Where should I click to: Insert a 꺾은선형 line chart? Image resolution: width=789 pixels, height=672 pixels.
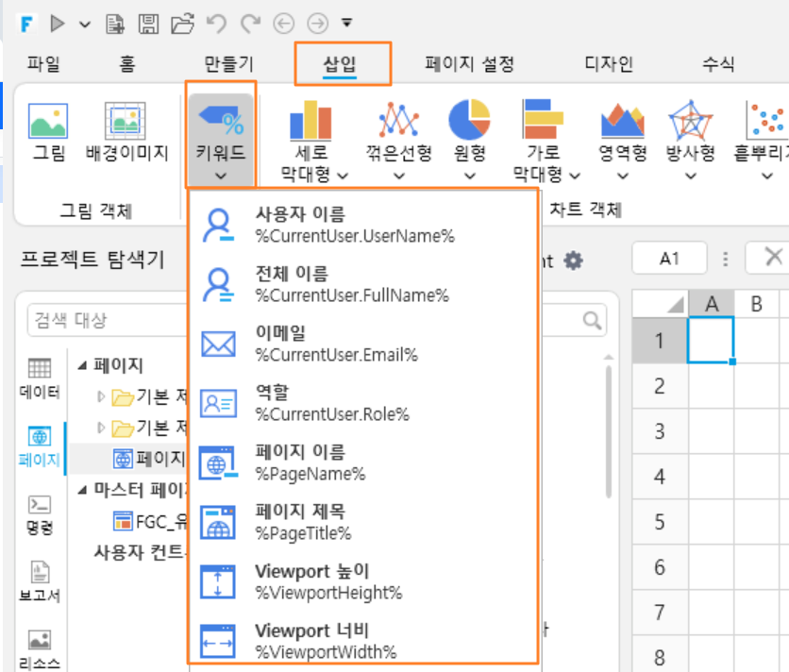click(399, 140)
